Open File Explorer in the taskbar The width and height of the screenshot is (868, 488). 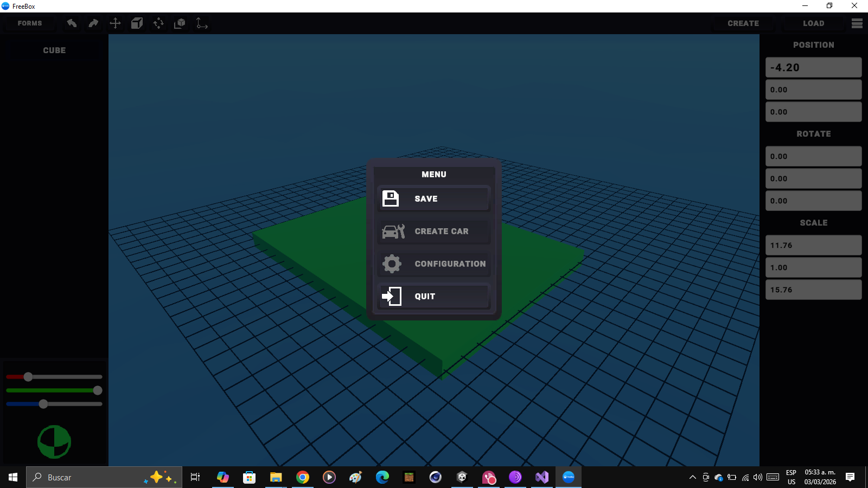click(276, 477)
